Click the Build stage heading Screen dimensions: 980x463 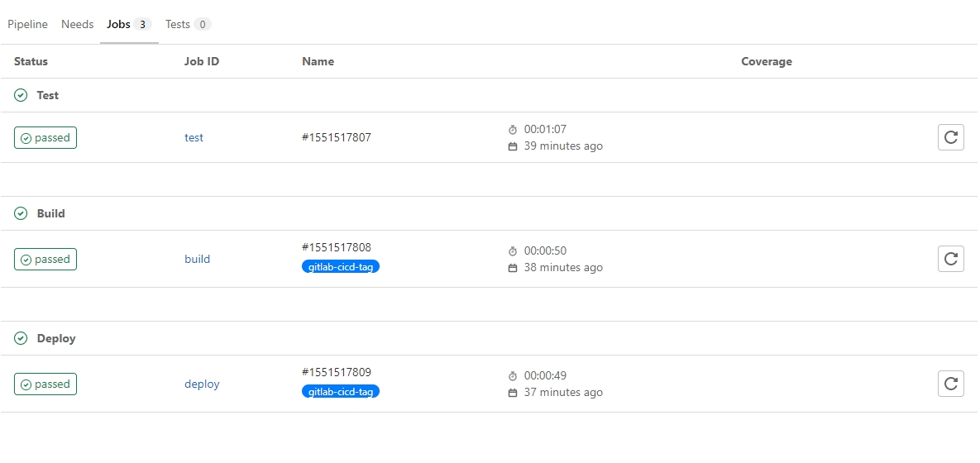click(50, 213)
